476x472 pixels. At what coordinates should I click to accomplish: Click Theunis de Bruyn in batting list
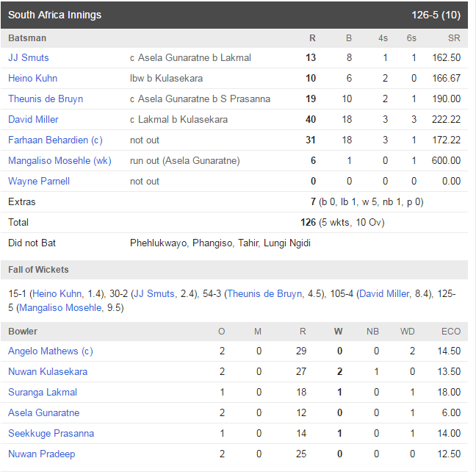(x=46, y=99)
